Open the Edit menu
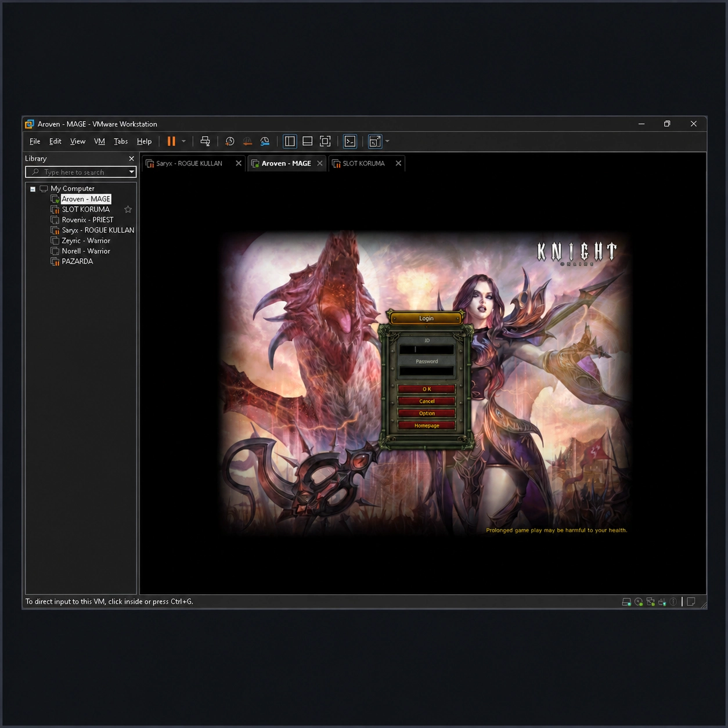The height and width of the screenshot is (728, 728). pos(55,141)
